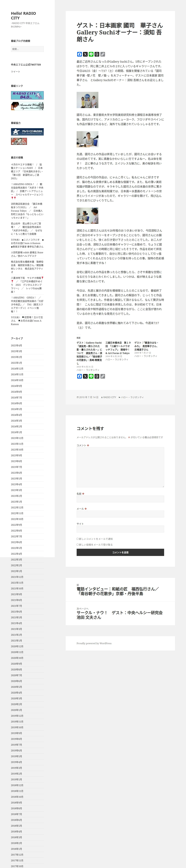This screenshot has width=186, height=868.
Task: Share post on Threads using top icon
Action: tap(97, 54)
